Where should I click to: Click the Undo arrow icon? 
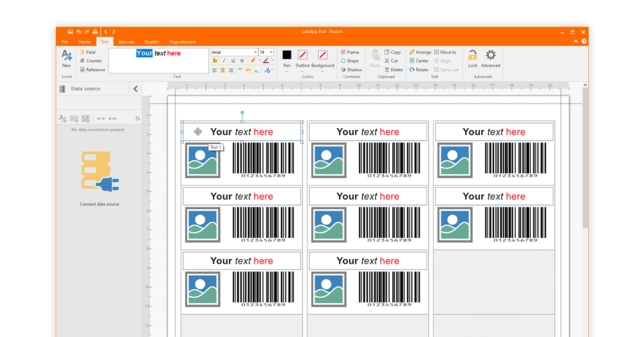(79, 32)
